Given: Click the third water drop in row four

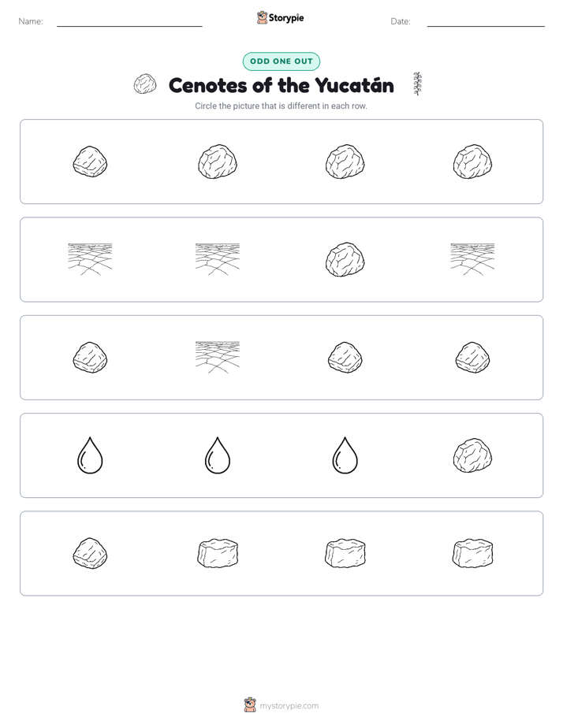Looking at the screenshot, I should [x=345, y=455].
